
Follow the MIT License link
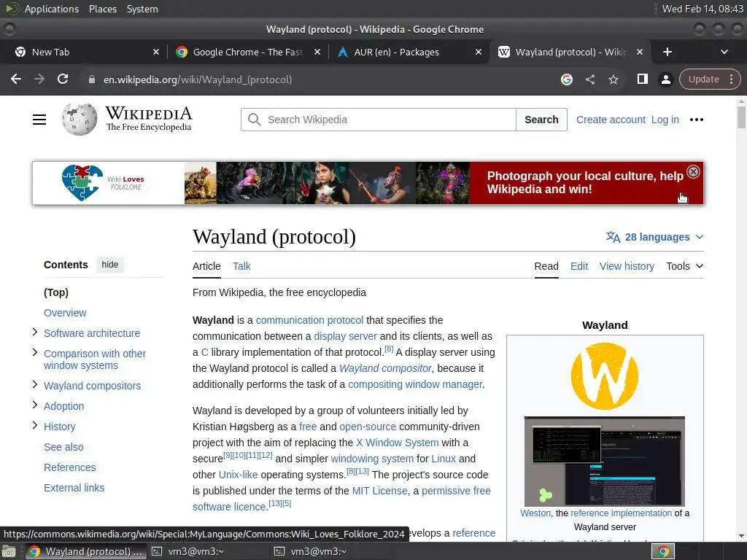pyautogui.click(x=379, y=491)
